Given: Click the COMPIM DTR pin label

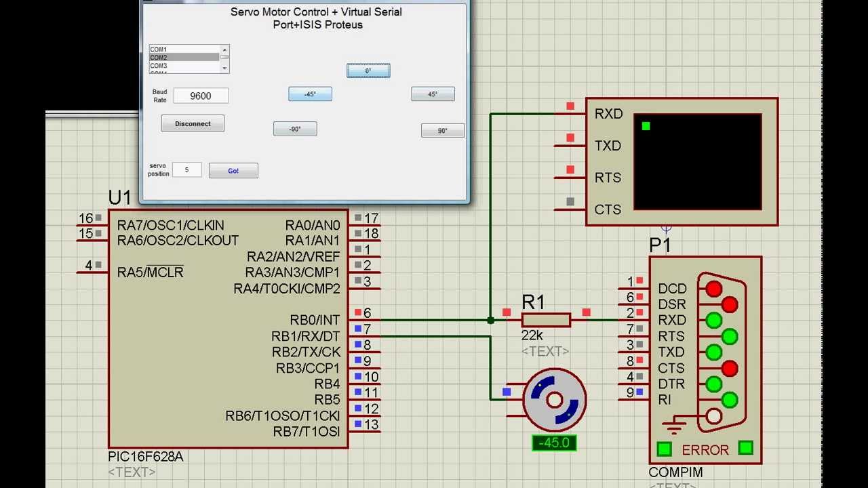Looking at the screenshot, I should pos(671,384).
